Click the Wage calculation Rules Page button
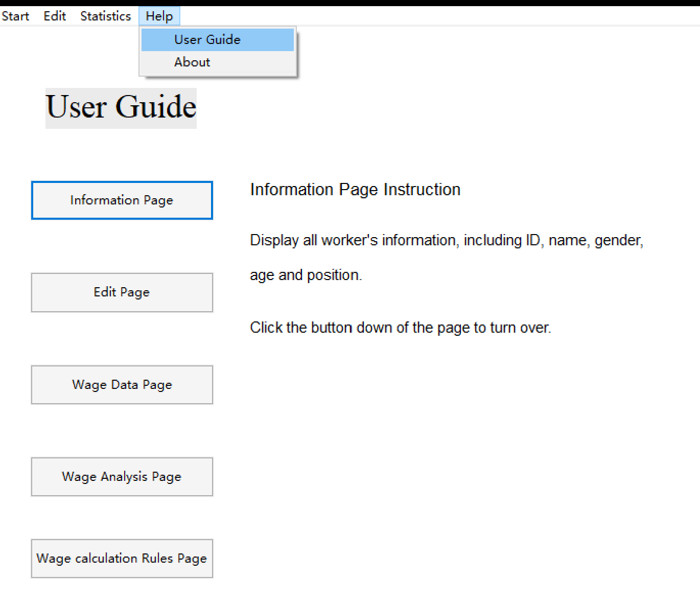The image size is (700, 602). pos(122,558)
